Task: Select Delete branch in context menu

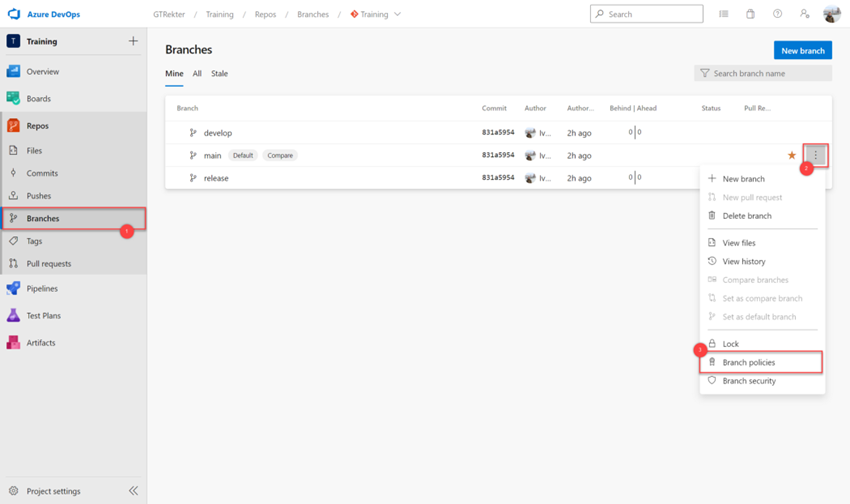Action: tap(762, 216)
